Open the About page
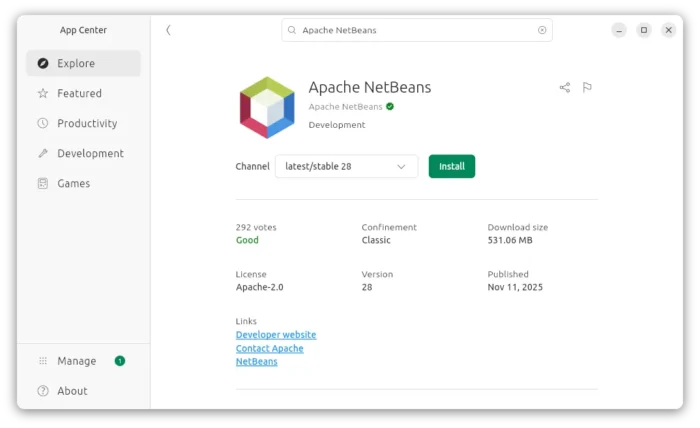Image resolution: width=700 pixels, height=428 pixels. [72, 391]
